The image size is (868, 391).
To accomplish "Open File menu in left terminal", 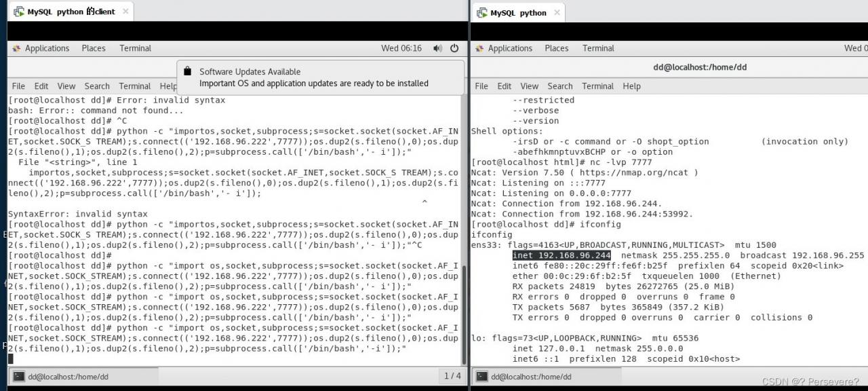I will pyautogui.click(x=18, y=86).
